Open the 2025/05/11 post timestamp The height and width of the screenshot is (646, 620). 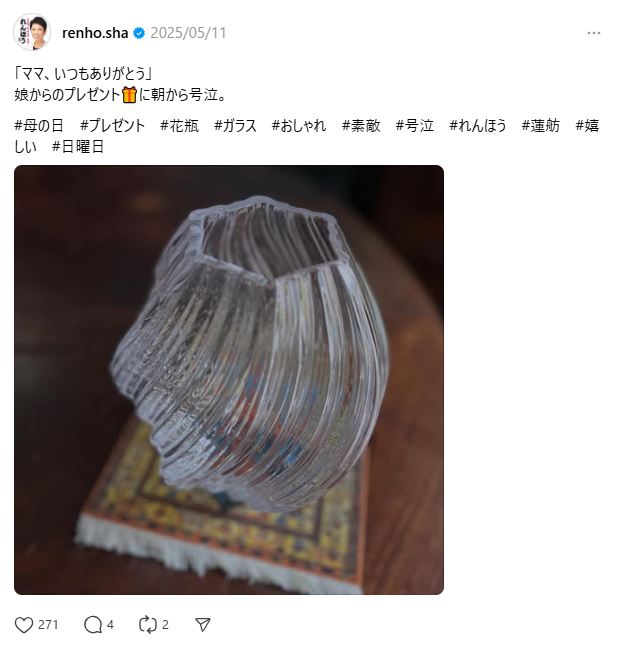point(188,33)
